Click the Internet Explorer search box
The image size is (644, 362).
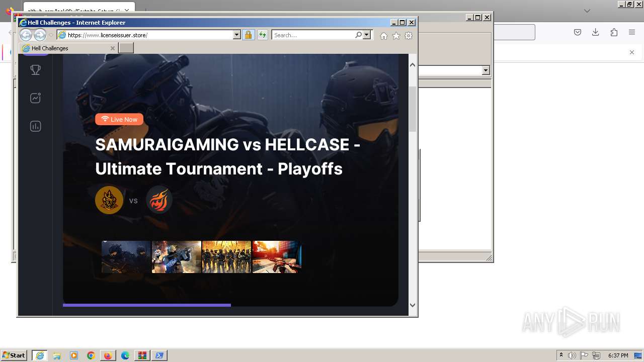(x=313, y=35)
